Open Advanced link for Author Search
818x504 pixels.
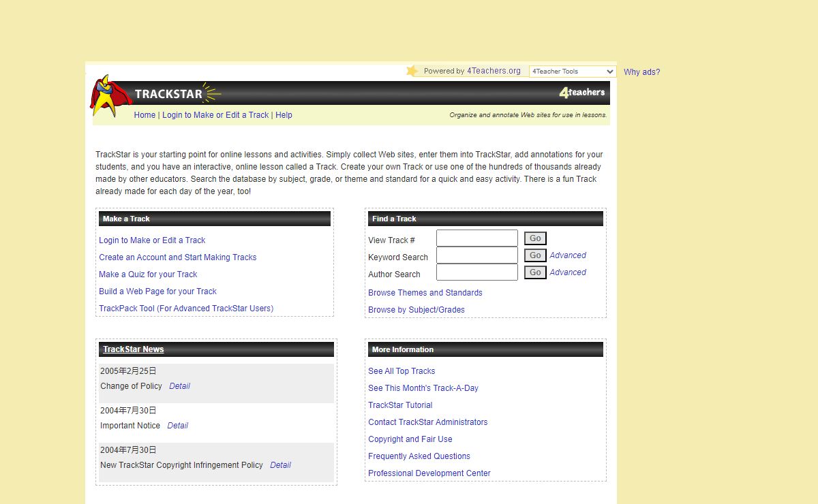tap(568, 272)
